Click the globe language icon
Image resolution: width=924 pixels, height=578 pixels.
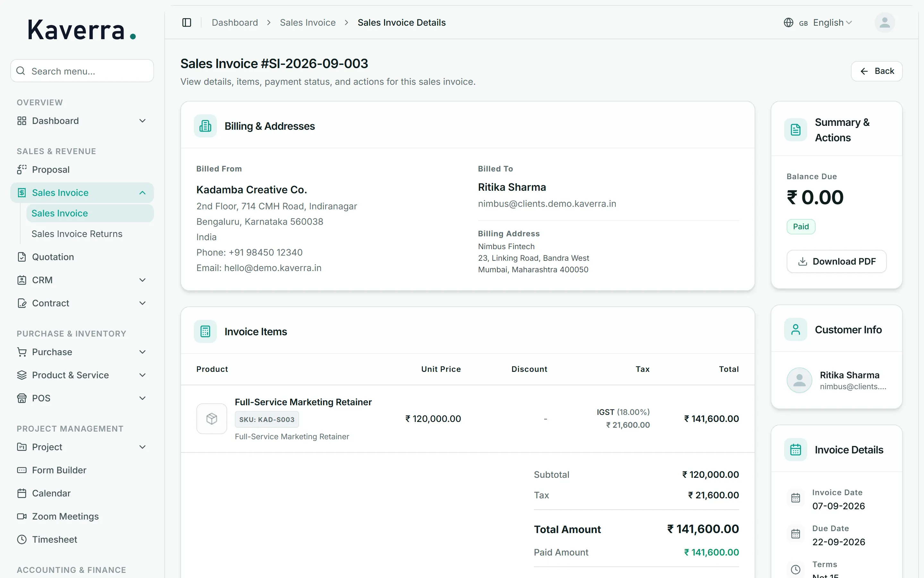[x=788, y=22]
